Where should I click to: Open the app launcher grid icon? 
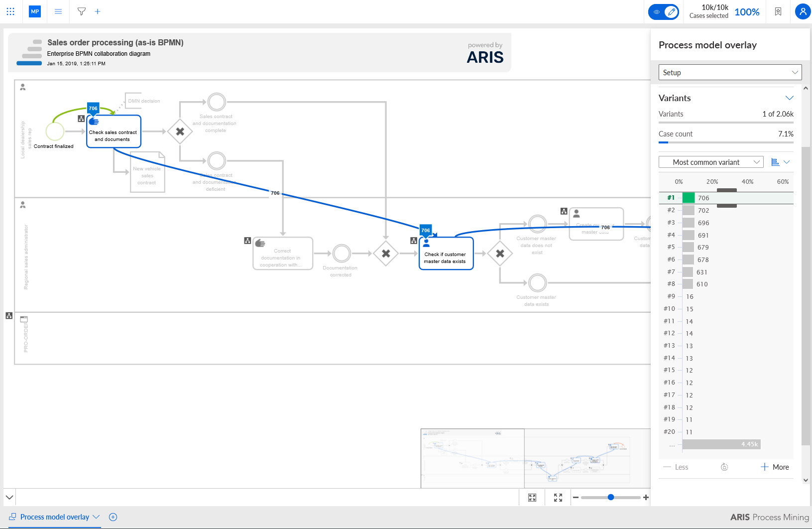[x=10, y=11]
